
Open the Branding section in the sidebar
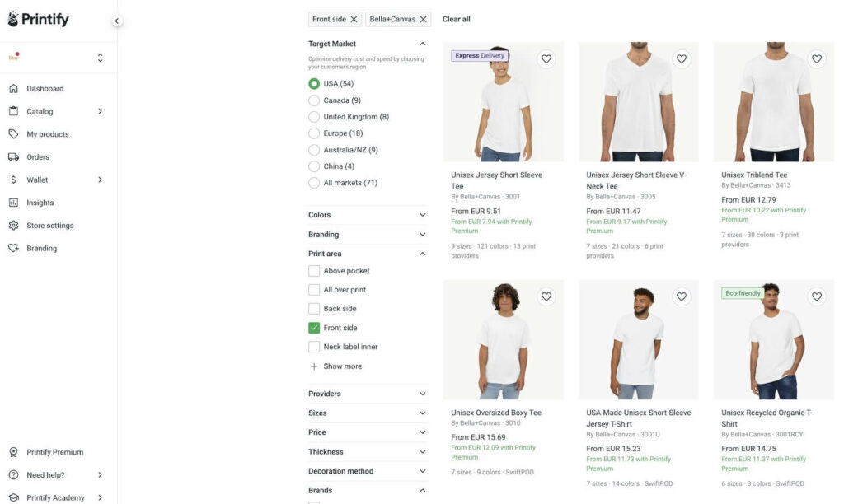pos(42,248)
